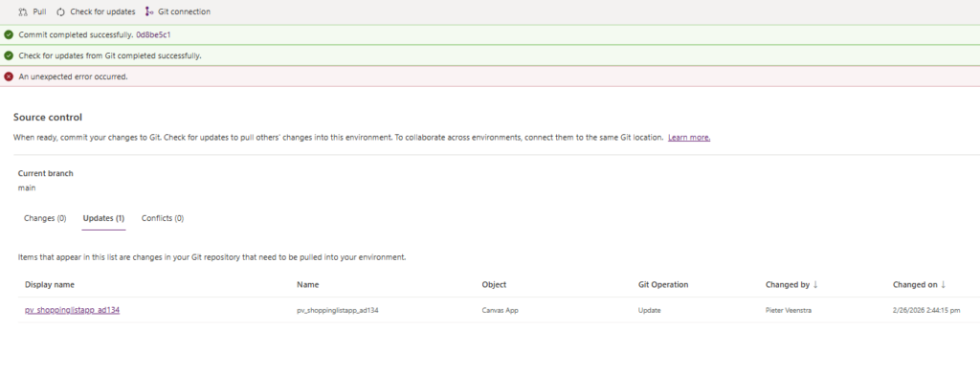Screen dimensions: 980x374
Task: Click the sort arrow next to Changed on
Action: tap(943, 285)
